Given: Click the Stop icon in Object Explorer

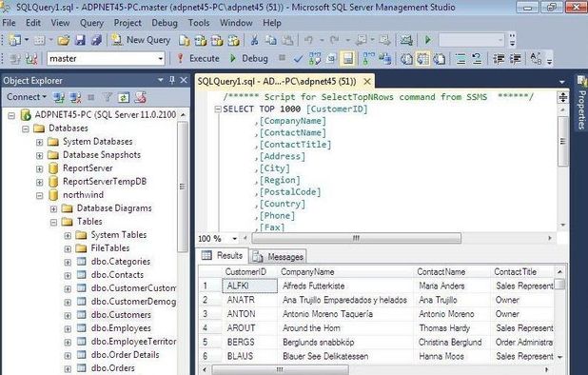Looking at the screenshot, I should pos(91,97).
